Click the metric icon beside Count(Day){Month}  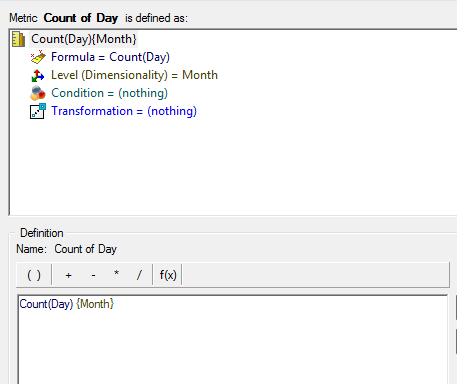point(18,39)
